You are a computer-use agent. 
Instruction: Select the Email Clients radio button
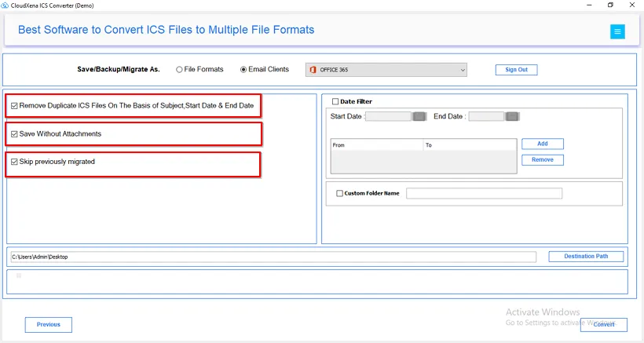243,70
